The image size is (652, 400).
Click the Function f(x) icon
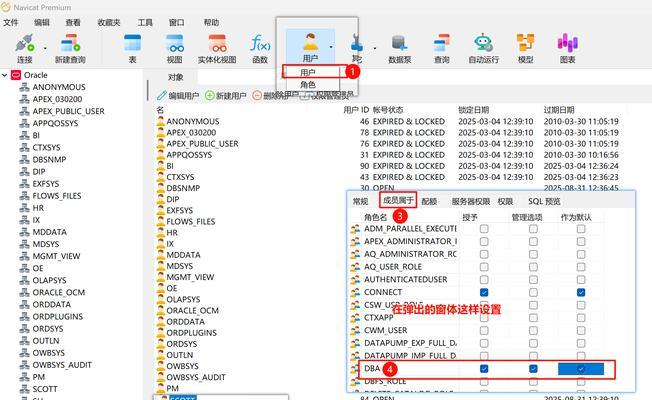pyautogui.click(x=260, y=43)
